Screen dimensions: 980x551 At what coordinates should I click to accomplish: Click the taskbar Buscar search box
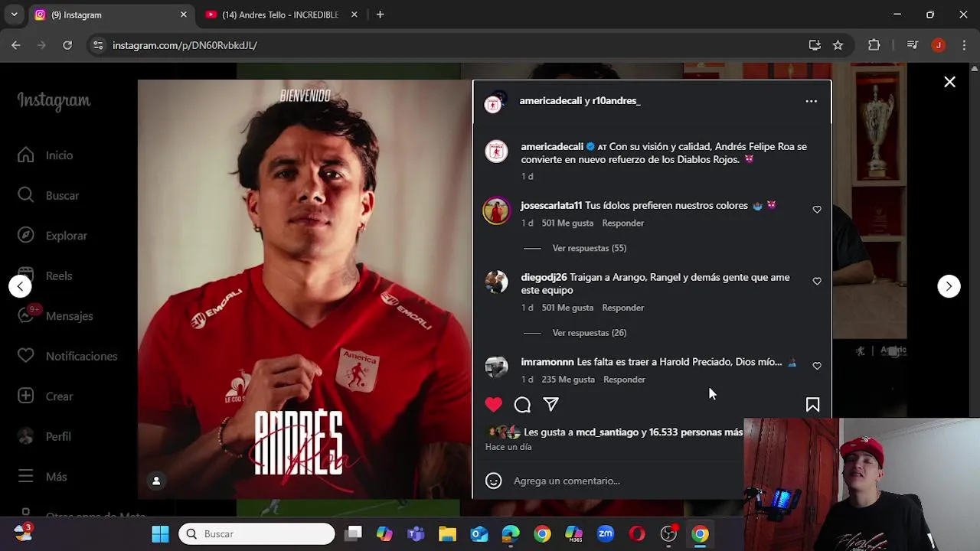click(x=256, y=533)
